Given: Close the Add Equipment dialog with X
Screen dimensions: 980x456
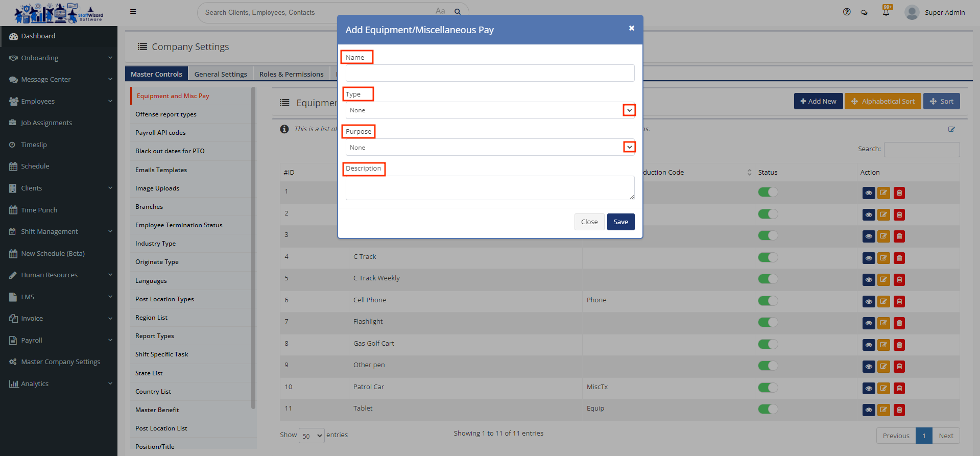Looking at the screenshot, I should pyautogui.click(x=631, y=28).
